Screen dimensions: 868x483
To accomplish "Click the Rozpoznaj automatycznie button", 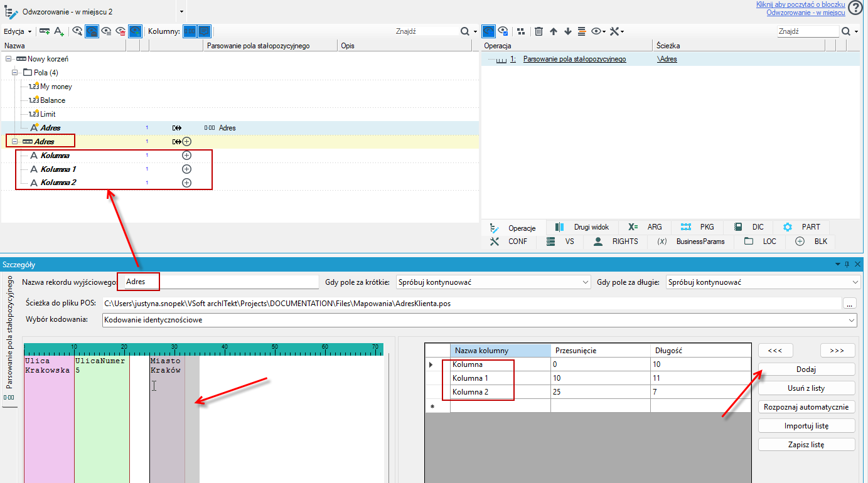I will tap(806, 407).
